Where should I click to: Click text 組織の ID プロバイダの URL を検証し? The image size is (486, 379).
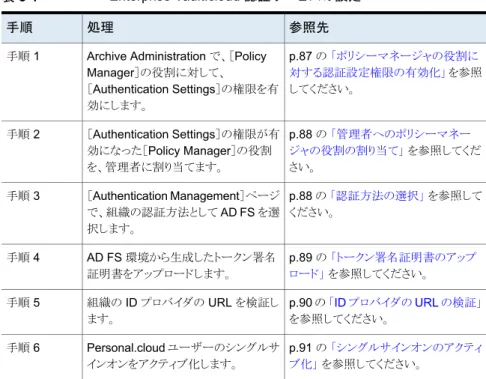pos(183,303)
